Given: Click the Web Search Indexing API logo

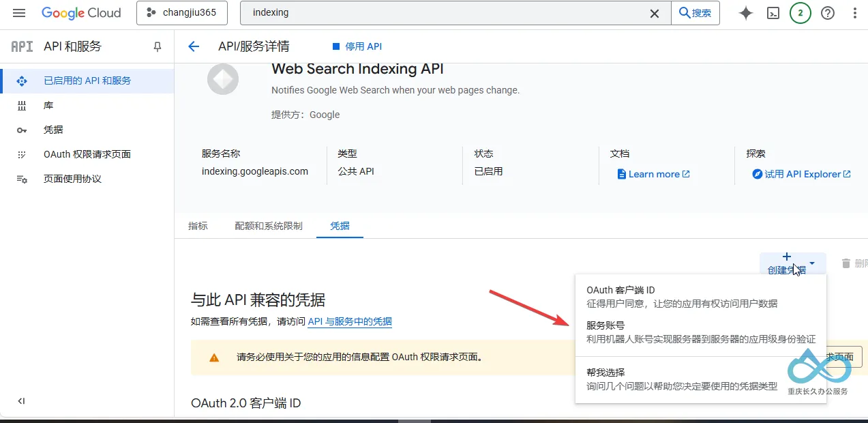Looking at the screenshot, I should click(x=223, y=79).
